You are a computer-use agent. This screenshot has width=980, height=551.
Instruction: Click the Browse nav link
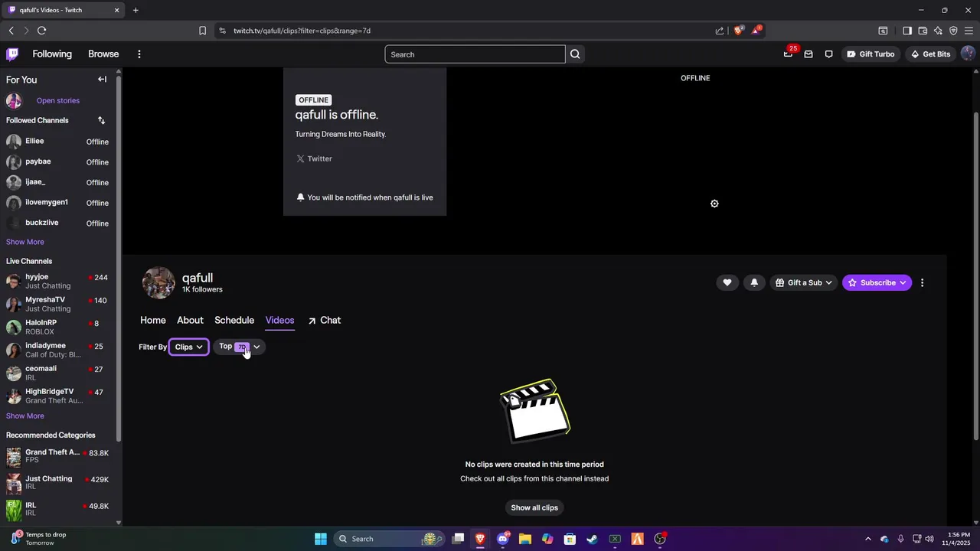pyautogui.click(x=103, y=54)
